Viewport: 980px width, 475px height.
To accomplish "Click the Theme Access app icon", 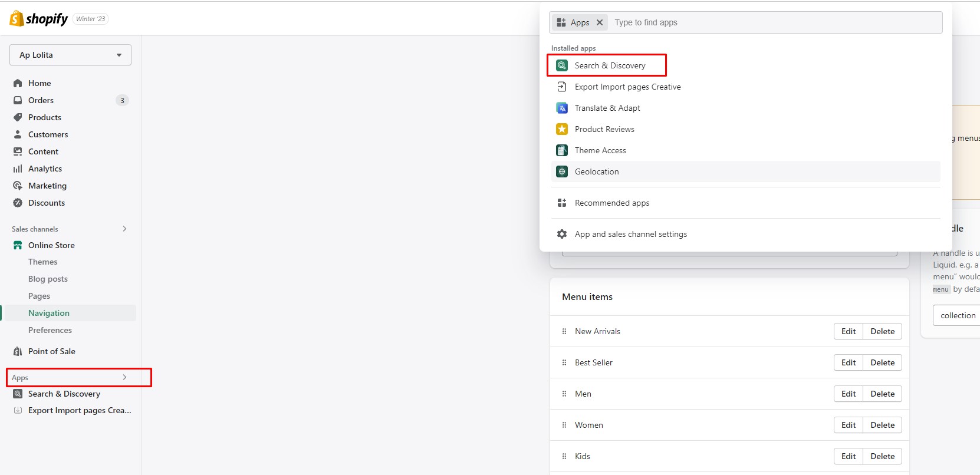I will (562, 150).
